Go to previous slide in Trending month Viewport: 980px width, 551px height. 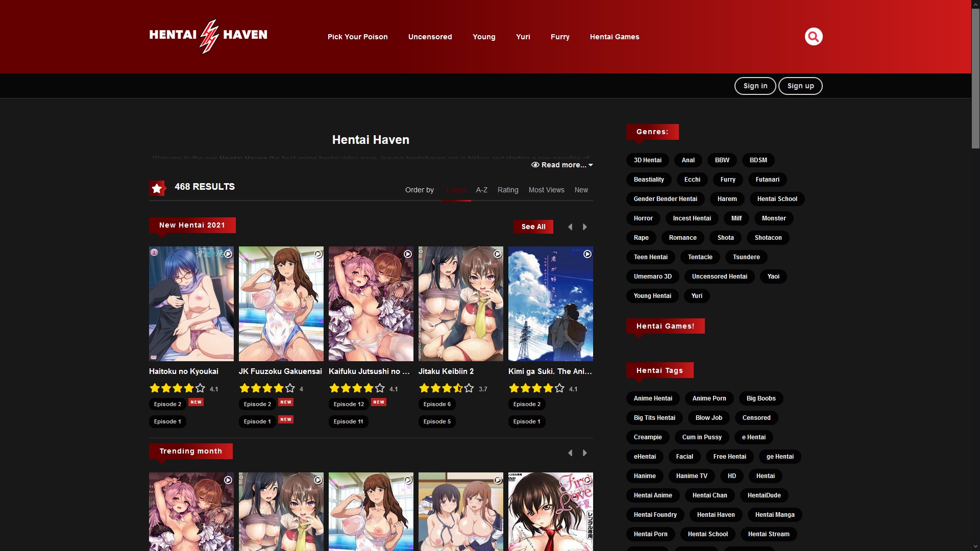(x=570, y=453)
